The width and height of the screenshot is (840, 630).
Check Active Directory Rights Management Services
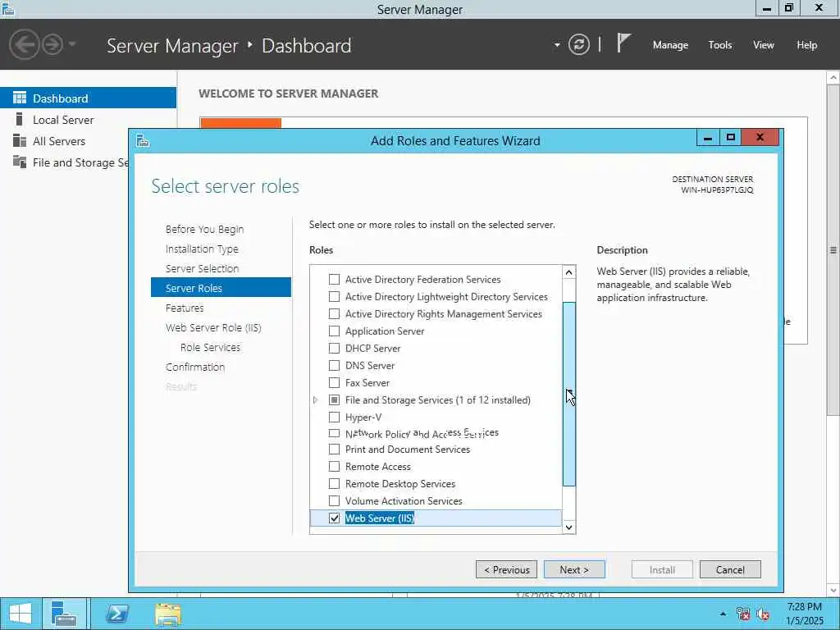pos(335,314)
